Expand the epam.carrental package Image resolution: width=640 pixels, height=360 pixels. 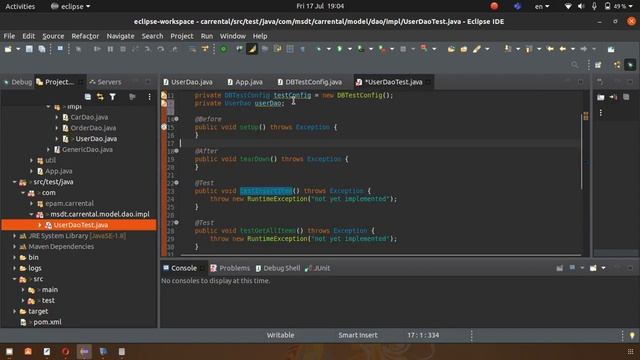point(31,203)
